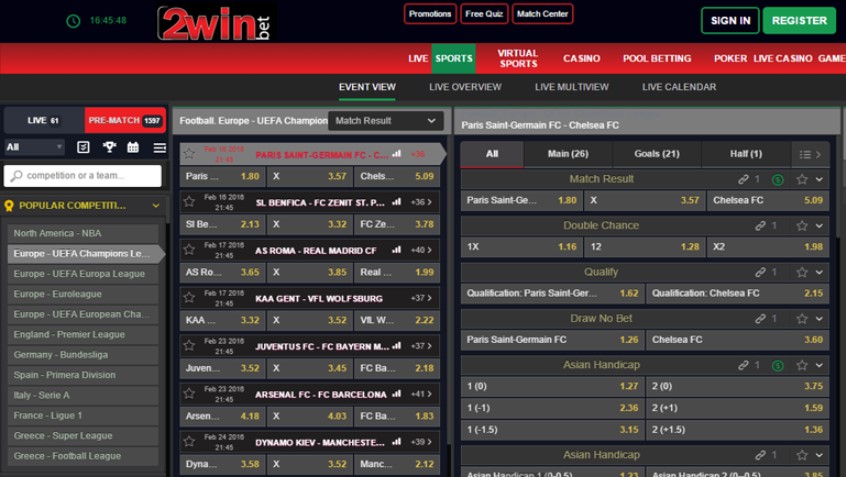Image resolution: width=846 pixels, height=477 pixels.
Task: Collapse the Popular Competitions section
Action: (x=156, y=206)
